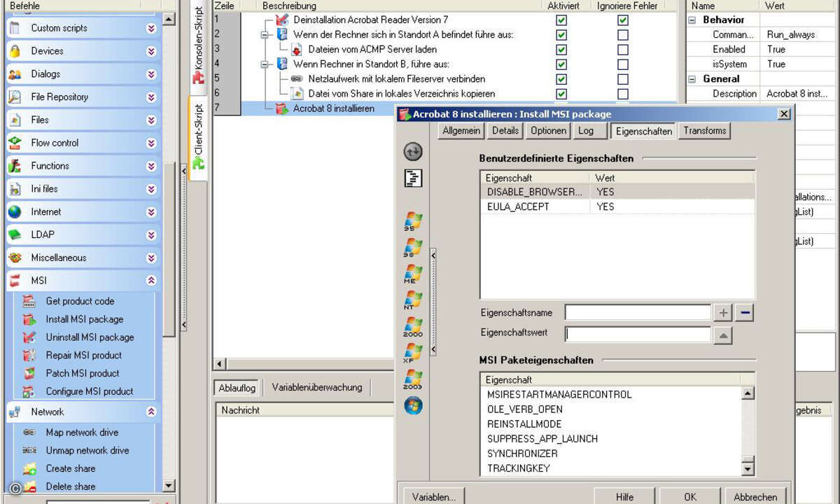Image resolution: width=840 pixels, height=504 pixels.
Task: Click the Patch MSI product command icon
Action: click(x=29, y=374)
